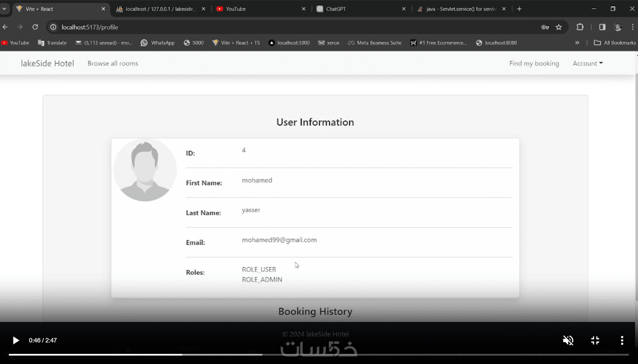Viewport: 638px width, 364px height.
Task: Open the browser side panel icon
Action: [602, 27]
